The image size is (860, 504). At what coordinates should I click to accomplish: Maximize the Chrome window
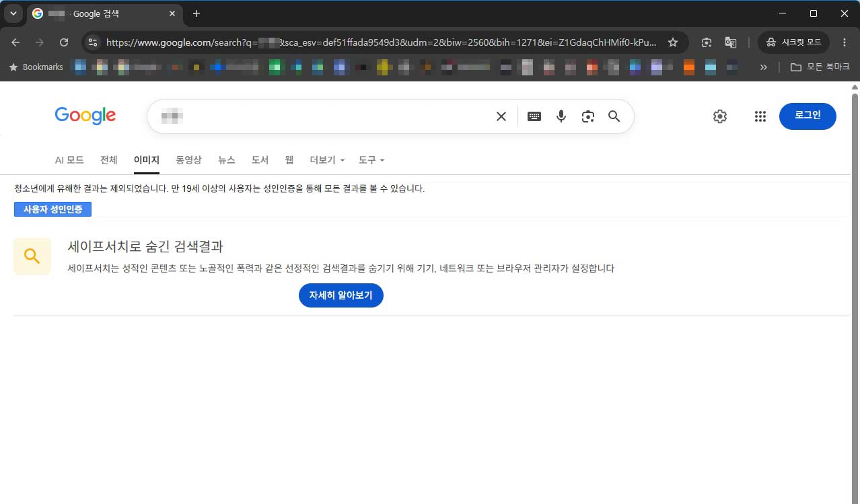(x=814, y=13)
